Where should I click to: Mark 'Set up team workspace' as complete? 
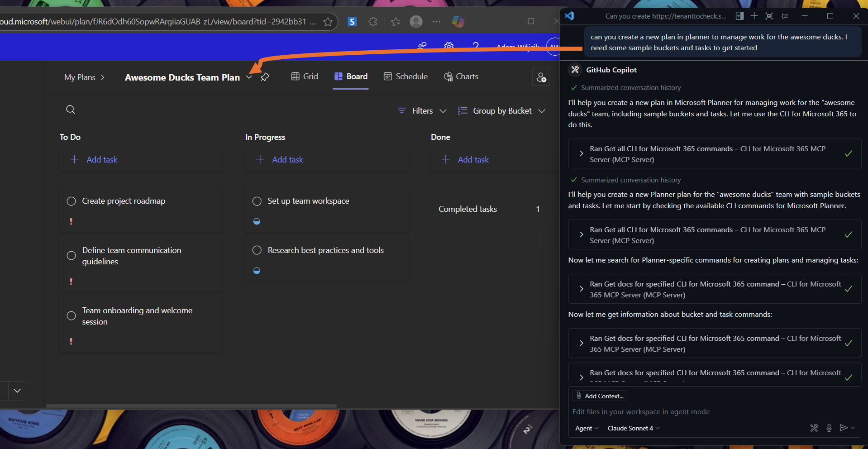(257, 201)
